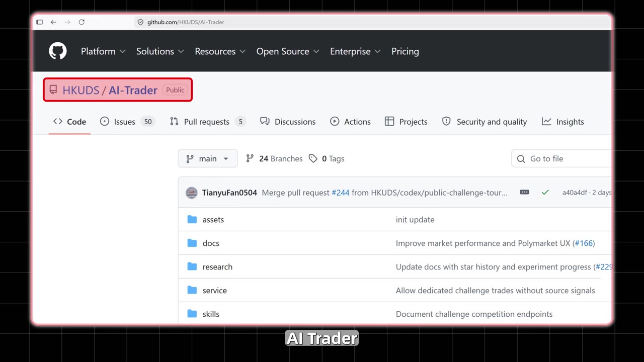Screen dimensions: 644x362
Task: Open the Enterprise dropdown menu
Action: pyautogui.click(x=355, y=51)
